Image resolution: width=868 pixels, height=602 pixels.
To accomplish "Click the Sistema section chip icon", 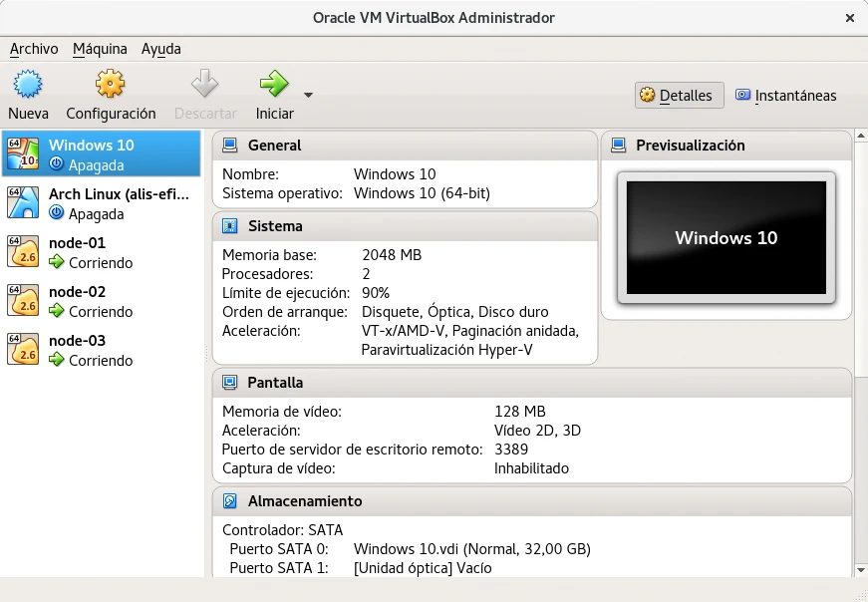I will [230, 226].
